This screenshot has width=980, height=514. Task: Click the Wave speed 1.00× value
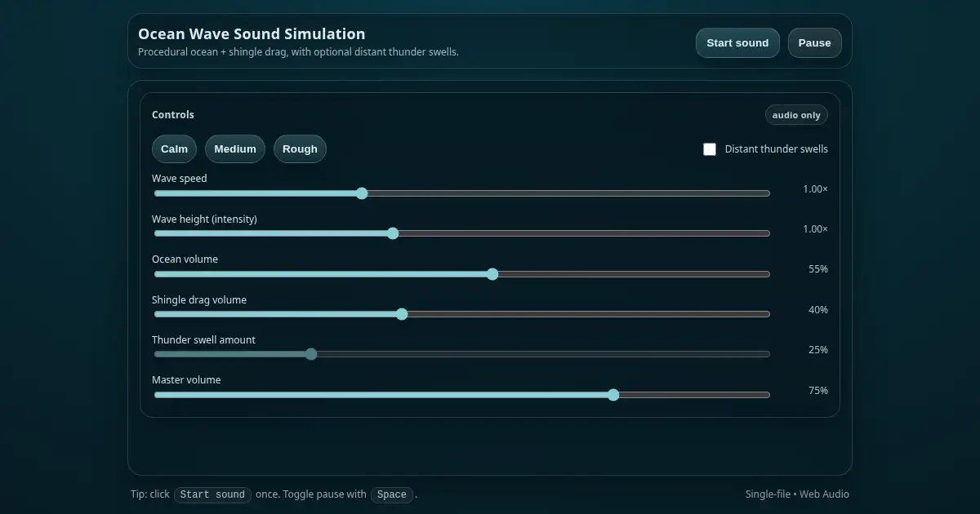[x=815, y=189]
